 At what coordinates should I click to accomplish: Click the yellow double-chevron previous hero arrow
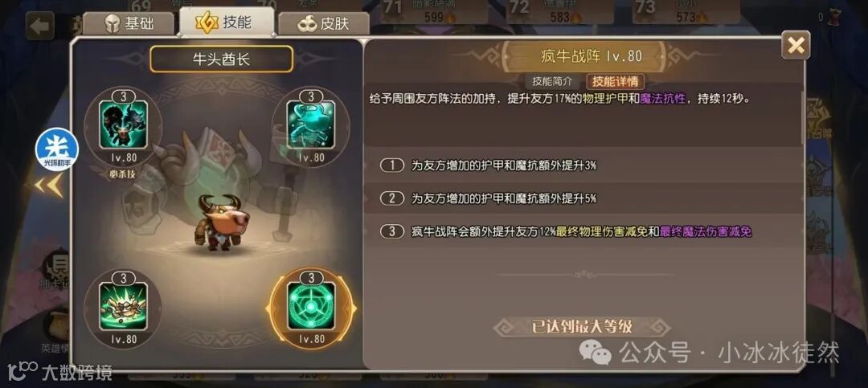click(x=49, y=186)
